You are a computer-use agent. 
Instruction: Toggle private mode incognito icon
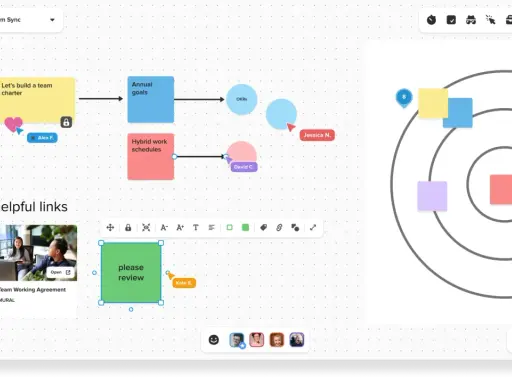pyautogui.click(x=471, y=20)
